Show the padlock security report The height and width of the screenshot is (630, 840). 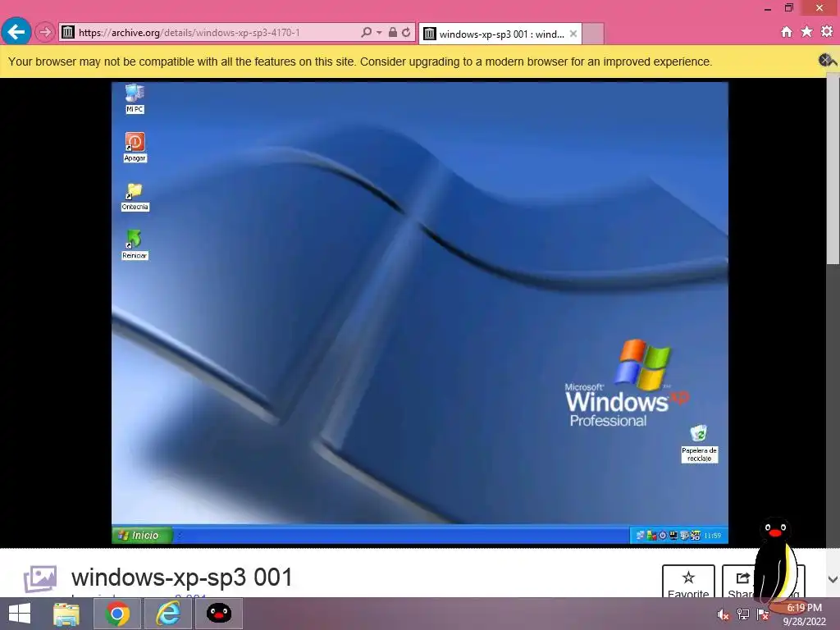point(393,32)
